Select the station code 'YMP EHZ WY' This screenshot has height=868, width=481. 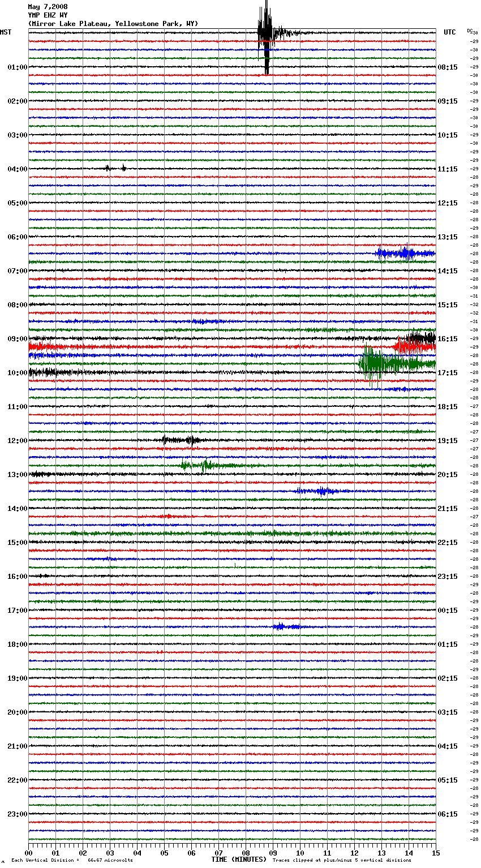48,15
